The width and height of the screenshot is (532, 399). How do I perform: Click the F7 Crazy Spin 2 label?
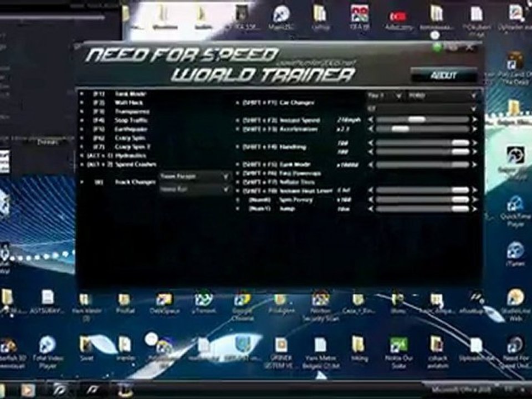click(x=132, y=147)
